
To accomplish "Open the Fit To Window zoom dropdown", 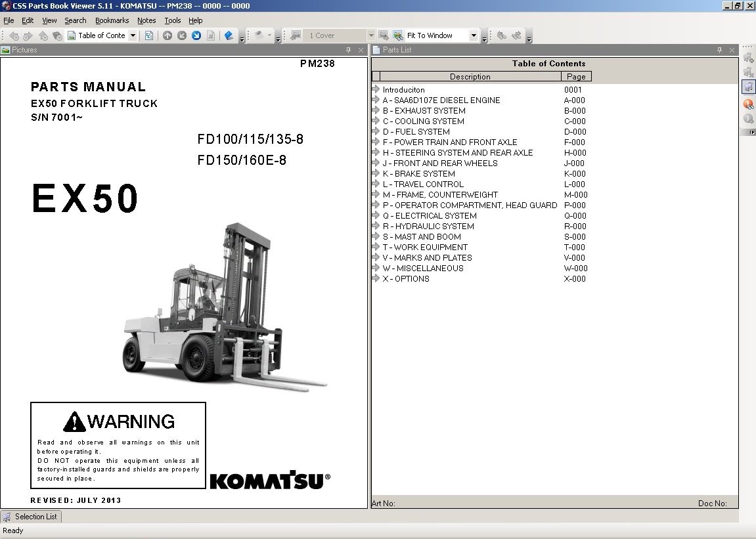I will (474, 35).
